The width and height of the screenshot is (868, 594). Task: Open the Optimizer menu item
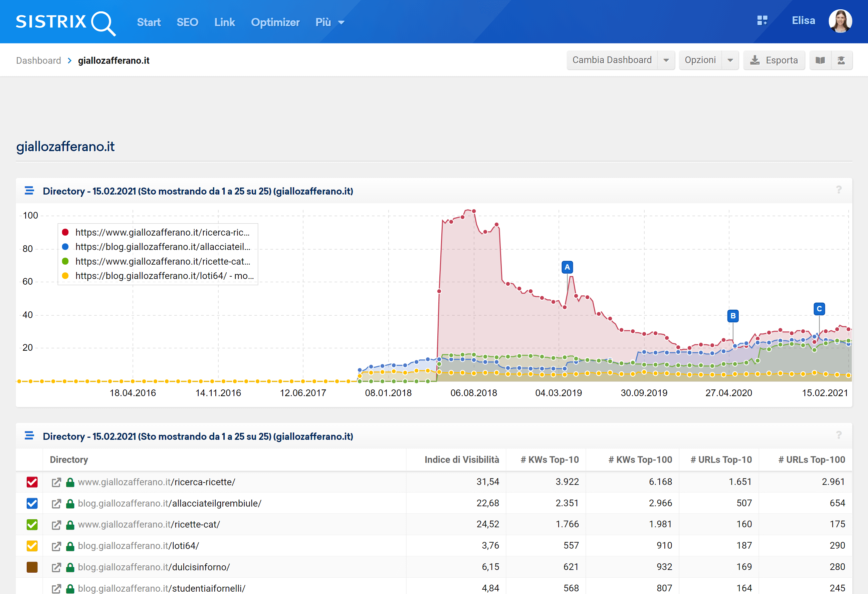coord(275,22)
